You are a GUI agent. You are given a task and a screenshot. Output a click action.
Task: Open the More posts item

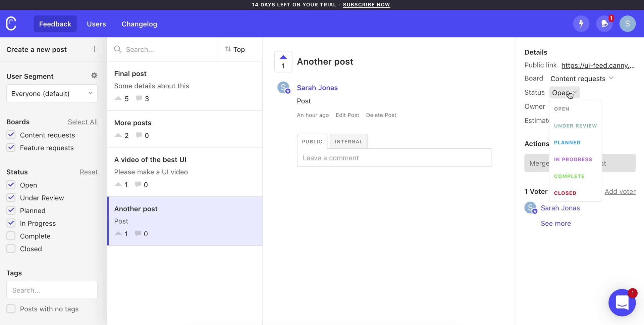pos(185,129)
